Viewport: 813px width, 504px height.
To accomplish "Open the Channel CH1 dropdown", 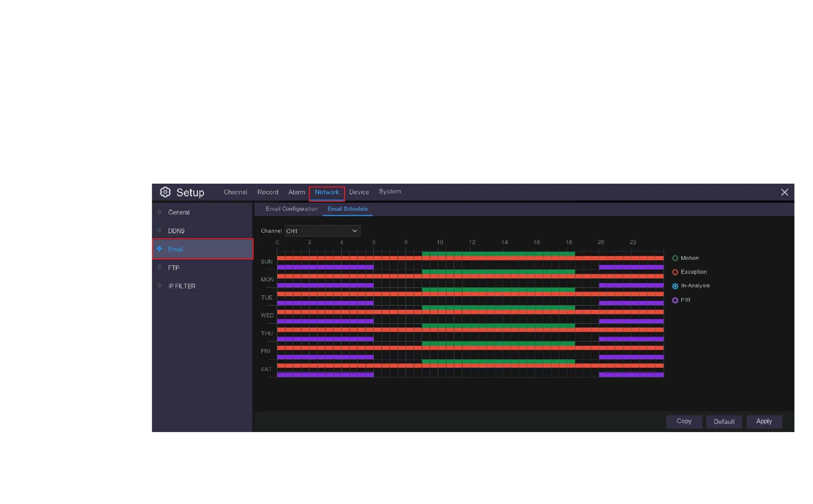I will point(322,231).
